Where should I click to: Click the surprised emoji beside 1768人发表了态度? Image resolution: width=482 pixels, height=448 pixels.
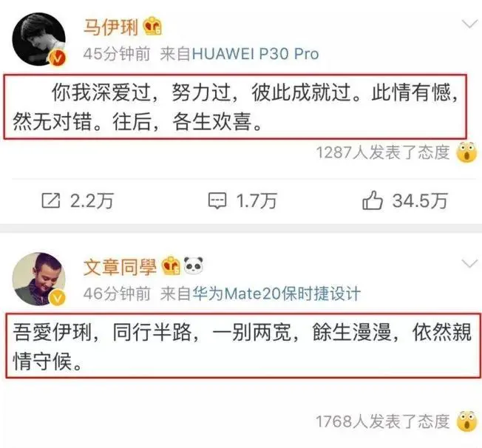click(x=466, y=421)
